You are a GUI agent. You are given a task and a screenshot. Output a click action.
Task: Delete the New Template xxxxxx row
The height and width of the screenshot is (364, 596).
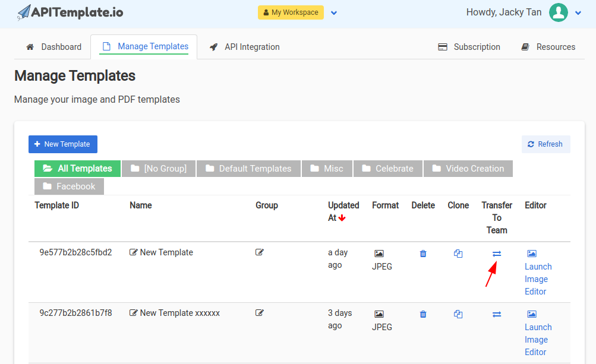[x=423, y=314]
